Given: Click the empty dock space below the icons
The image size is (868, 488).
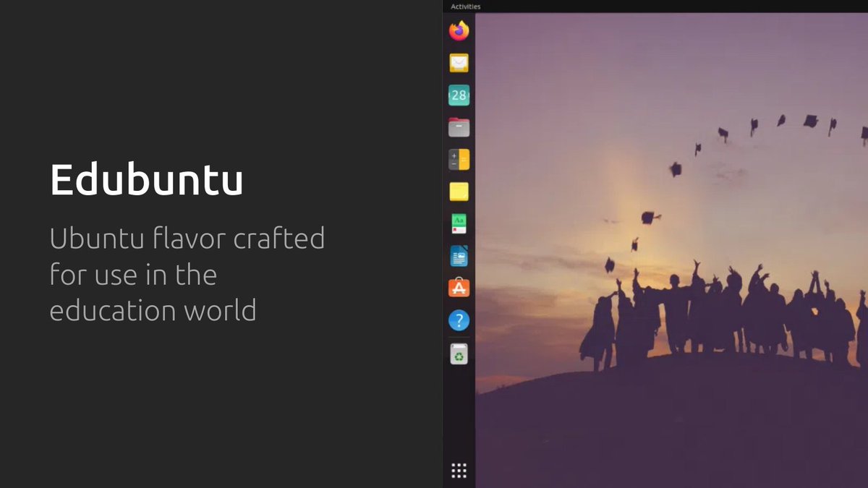Looking at the screenshot, I should pyautogui.click(x=459, y=412).
